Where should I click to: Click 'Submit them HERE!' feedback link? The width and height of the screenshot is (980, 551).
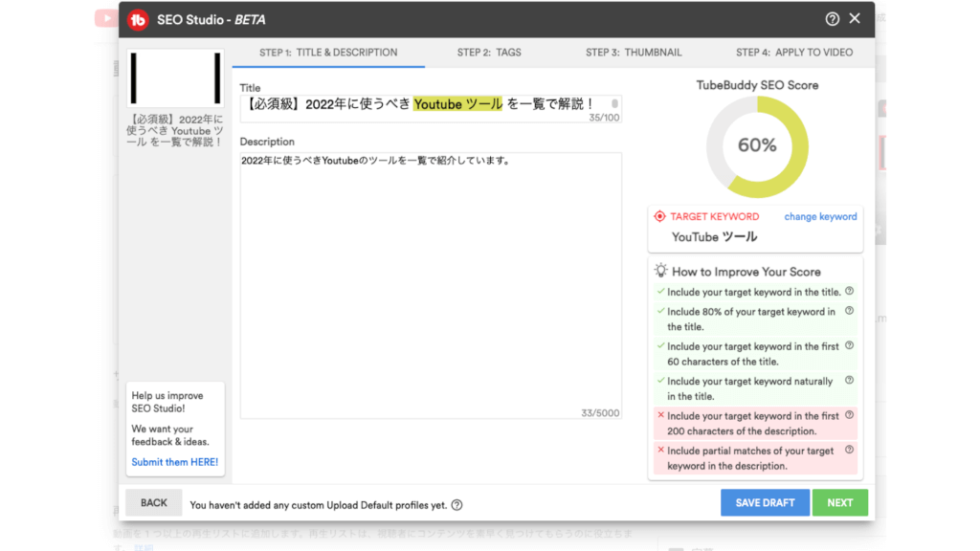pos(175,462)
